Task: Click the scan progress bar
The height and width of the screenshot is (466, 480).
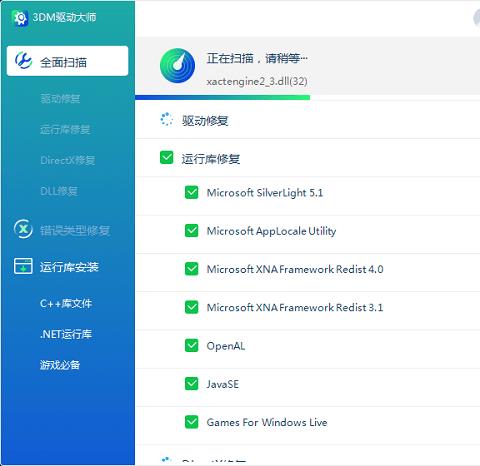Action: (x=307, y=97)
